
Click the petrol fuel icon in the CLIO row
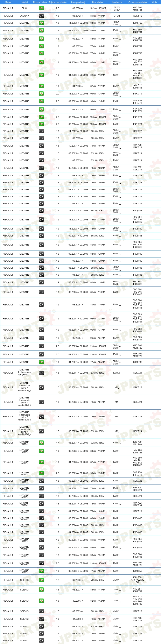pos(41,8)
